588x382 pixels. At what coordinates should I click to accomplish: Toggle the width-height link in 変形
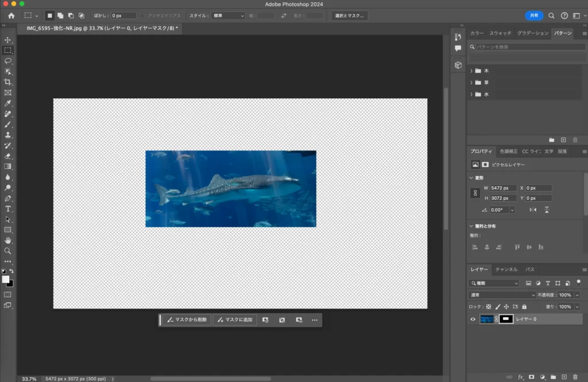[x=475, y=193]
